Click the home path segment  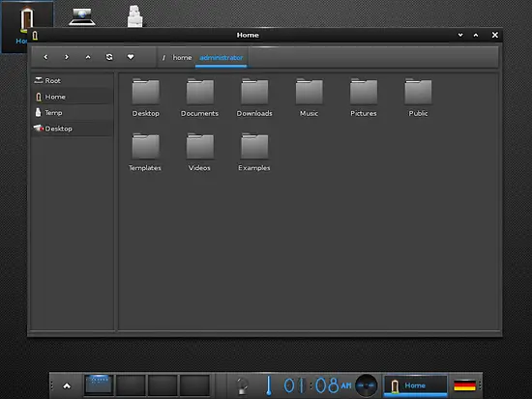pos(182,58)
